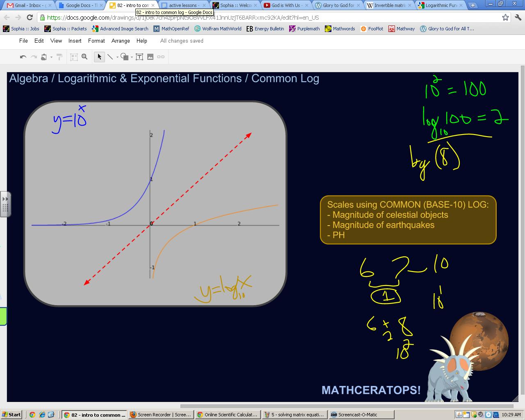Open the File menu
This screenshot has width=525, height=420.
click(23, 41)
